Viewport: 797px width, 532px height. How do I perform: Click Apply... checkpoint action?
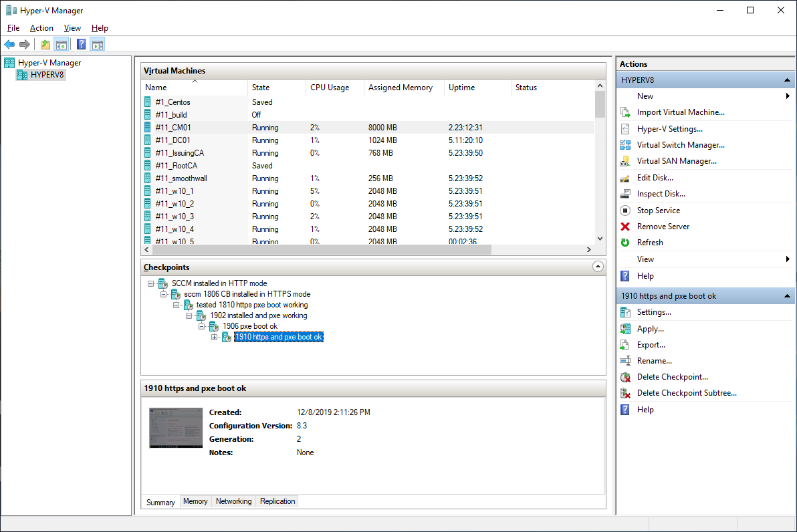(x=650, y=329)
